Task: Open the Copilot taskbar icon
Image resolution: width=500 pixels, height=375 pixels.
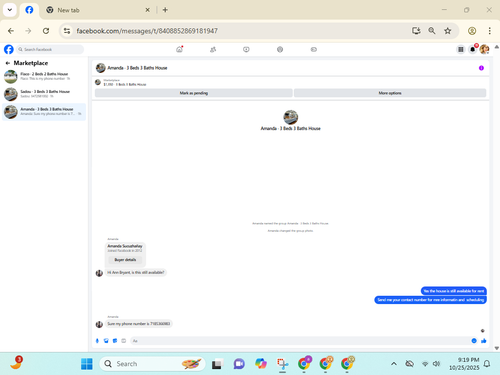Action: pos(261,364)
